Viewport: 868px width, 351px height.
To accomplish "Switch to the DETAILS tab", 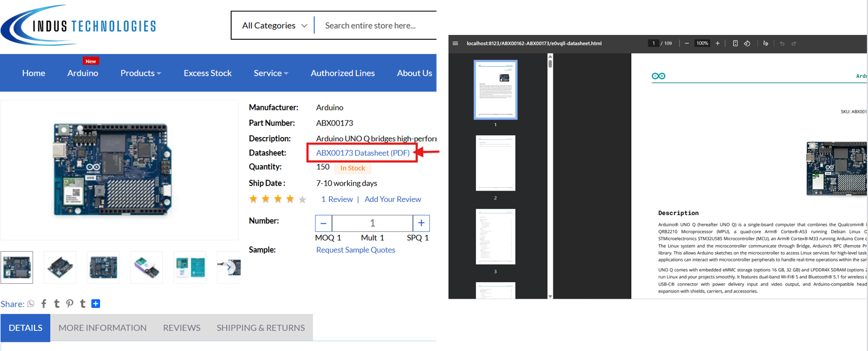I will coord(25,328).
